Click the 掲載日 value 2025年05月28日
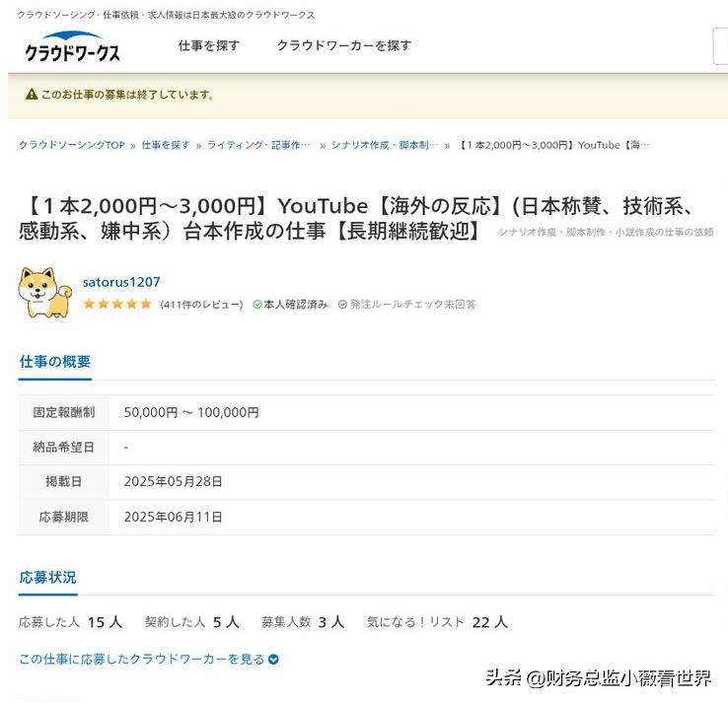Image resolution: width=728 pixels, height=703 pixels. click(x=173, y=481)
